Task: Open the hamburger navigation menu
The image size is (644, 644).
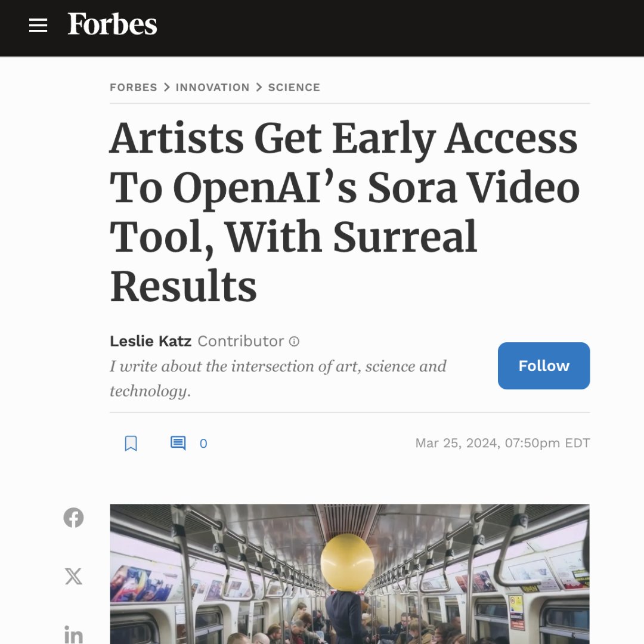Action: coord(38,26)
